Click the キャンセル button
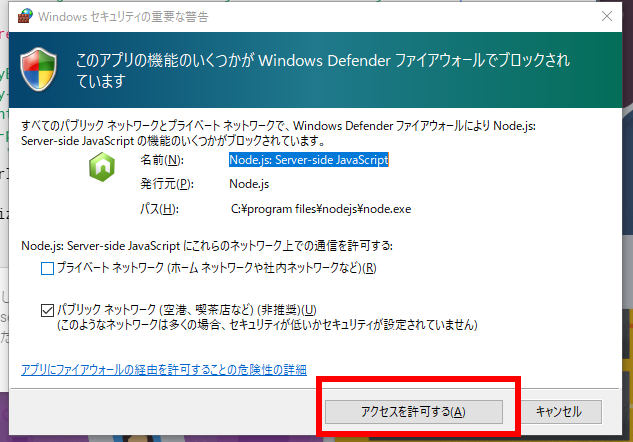 pyautogui.click(x=558, y=412)
